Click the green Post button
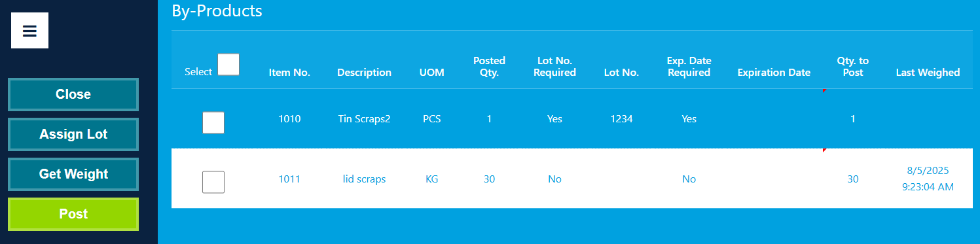Screen dimensions: 980x244 pos(73,215)
